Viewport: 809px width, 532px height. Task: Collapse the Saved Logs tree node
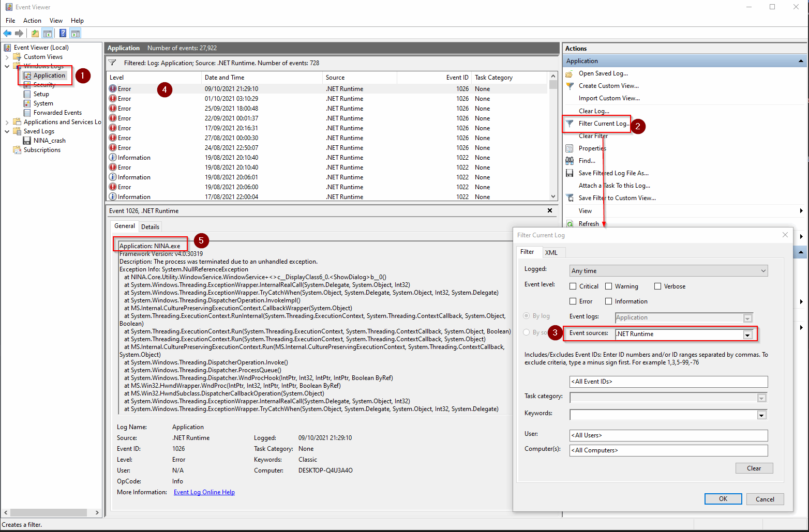click(7, 131)
